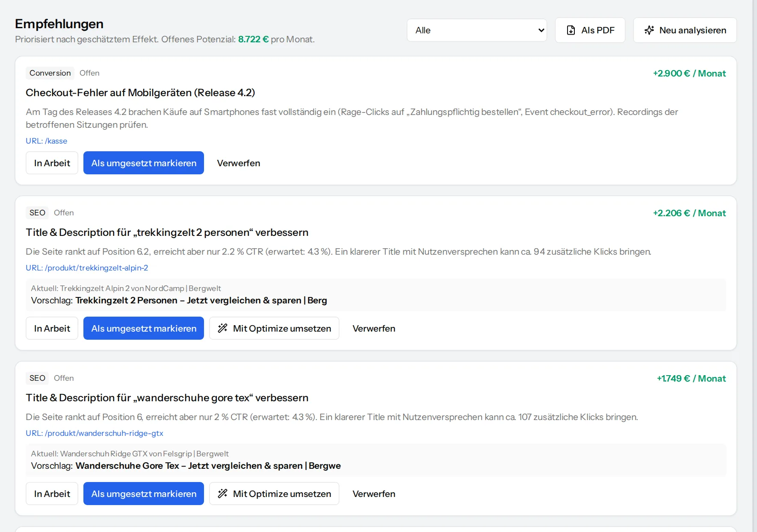757x532 pixels.
Task: Open the Alle filter dropdown
Action: click(x=477, y=30)
